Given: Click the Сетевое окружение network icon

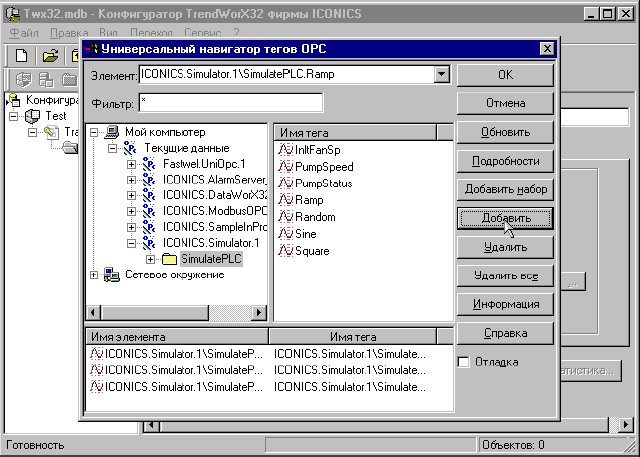Looking at the screenshot, I should pos(111,275).
